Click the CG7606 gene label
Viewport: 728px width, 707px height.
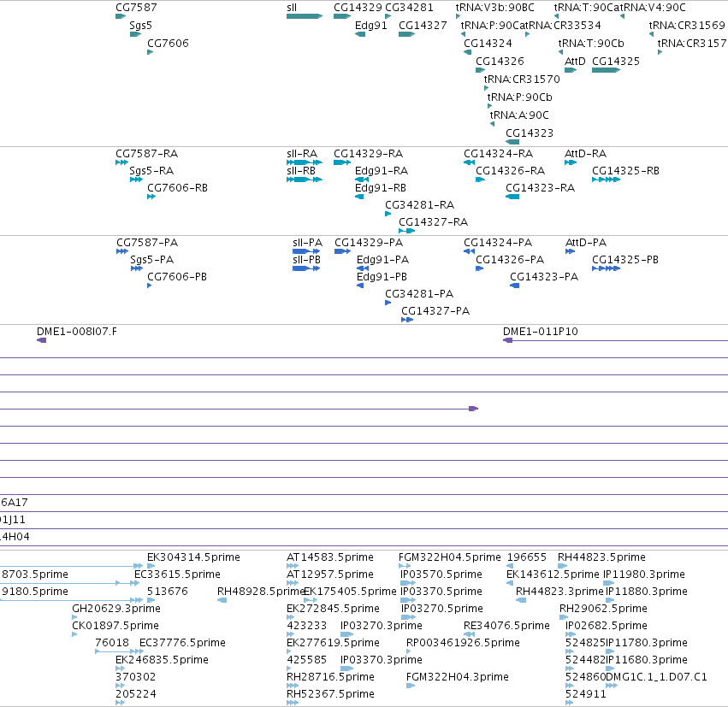click(168, 44)
